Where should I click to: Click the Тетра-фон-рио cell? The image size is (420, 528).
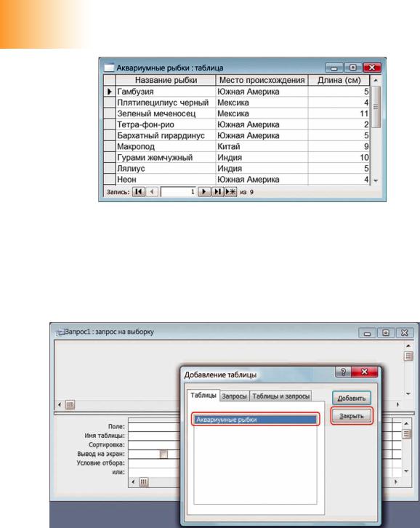coord(166,124)
